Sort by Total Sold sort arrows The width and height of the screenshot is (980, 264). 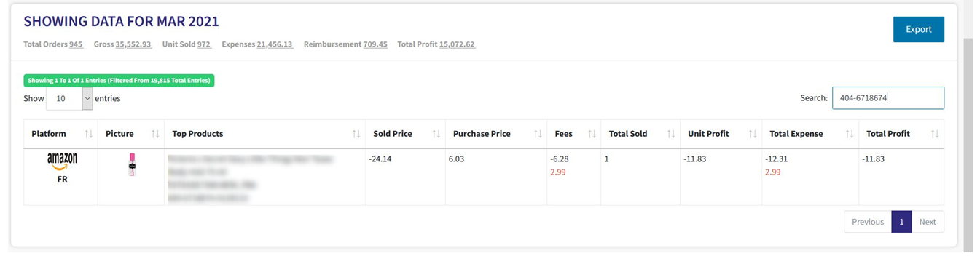pos(672,134)
